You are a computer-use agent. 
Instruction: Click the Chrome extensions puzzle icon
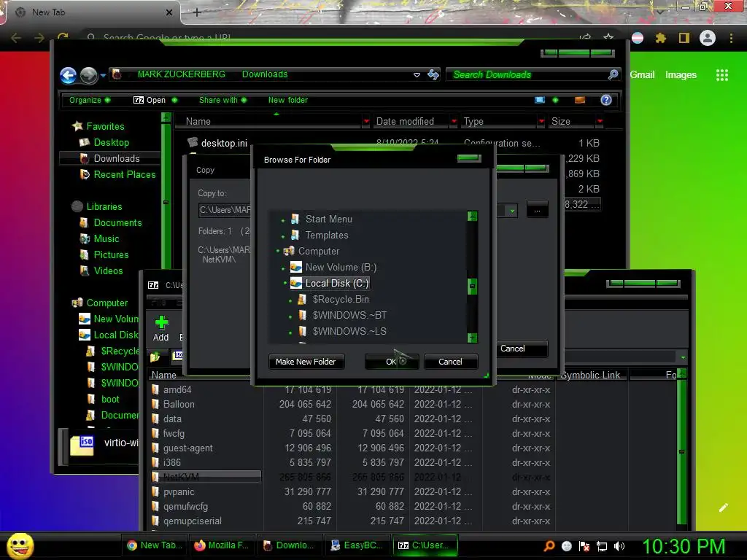click(661, 38)
